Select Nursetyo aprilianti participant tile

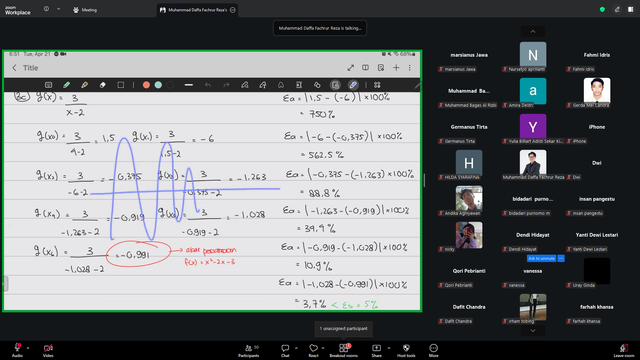[533, 55]
